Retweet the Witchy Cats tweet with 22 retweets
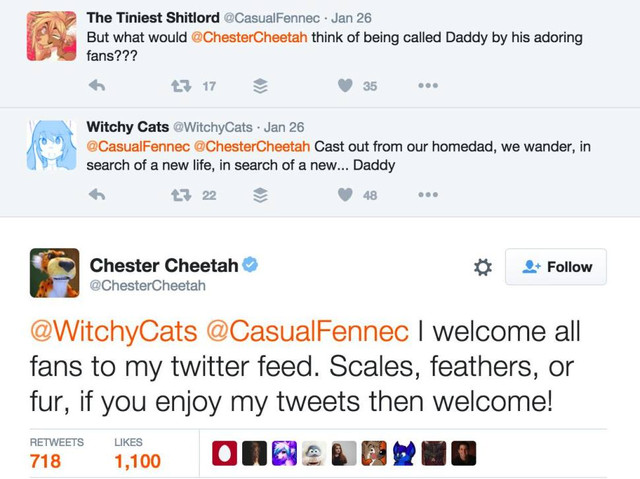The image size is (640, 479). pos(181,195)
